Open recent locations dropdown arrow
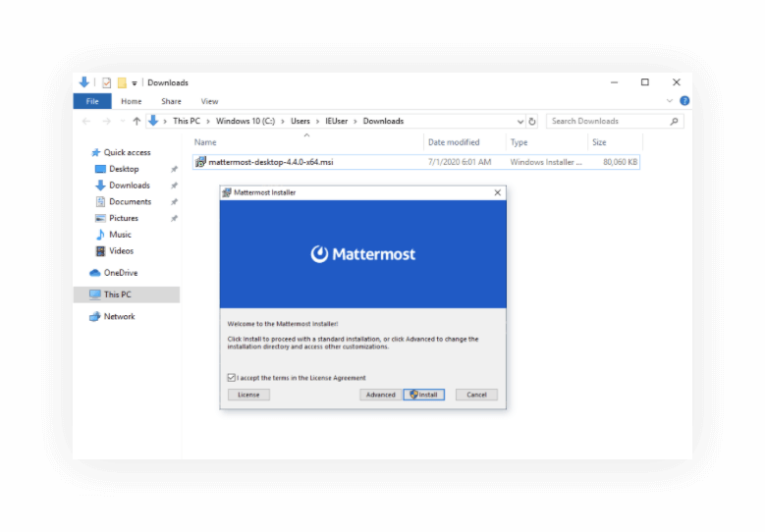This screenshot has width=765, height=532. coord(123,121)
